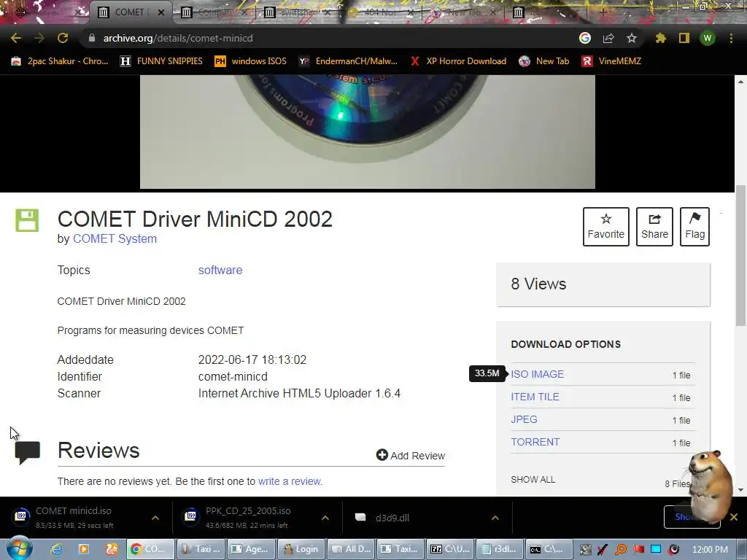Switch to the COMET browser tab
The width and height of the screenshot is (747, 560).
(130, 12)
